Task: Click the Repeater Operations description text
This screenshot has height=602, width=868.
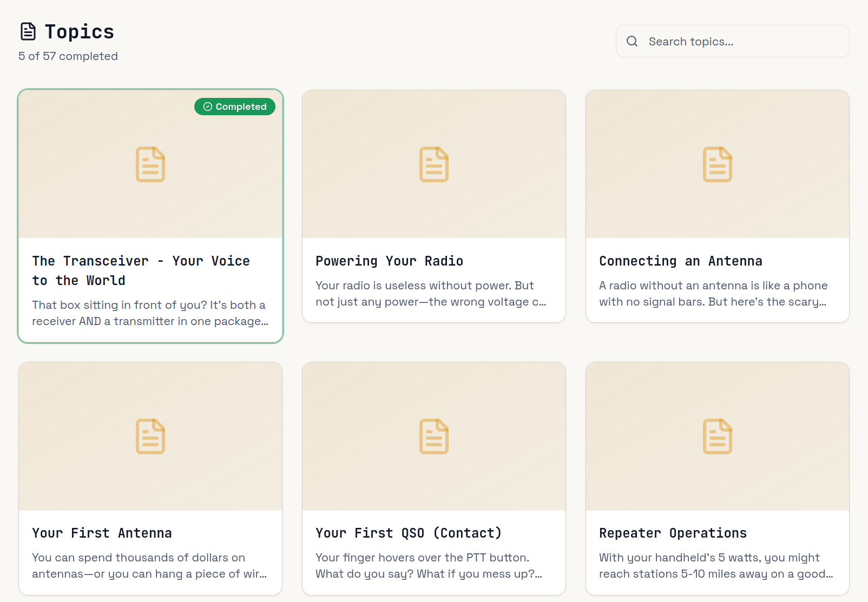Action: click(715, 566)
